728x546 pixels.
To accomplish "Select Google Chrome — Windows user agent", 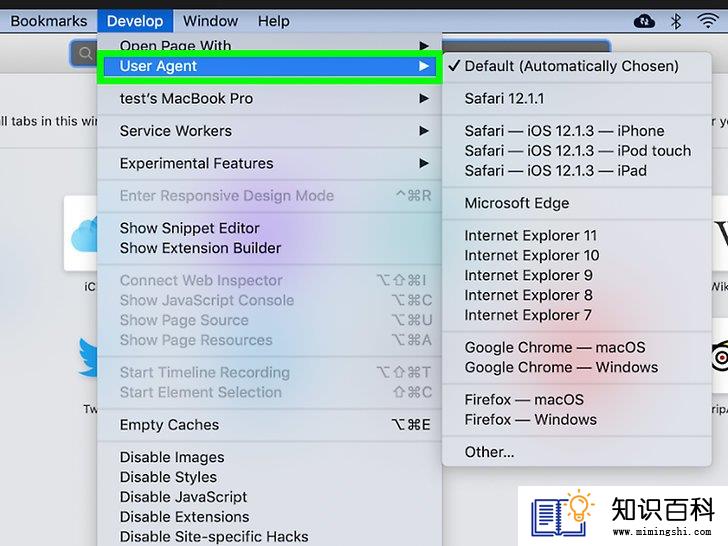I will point(577,367).
